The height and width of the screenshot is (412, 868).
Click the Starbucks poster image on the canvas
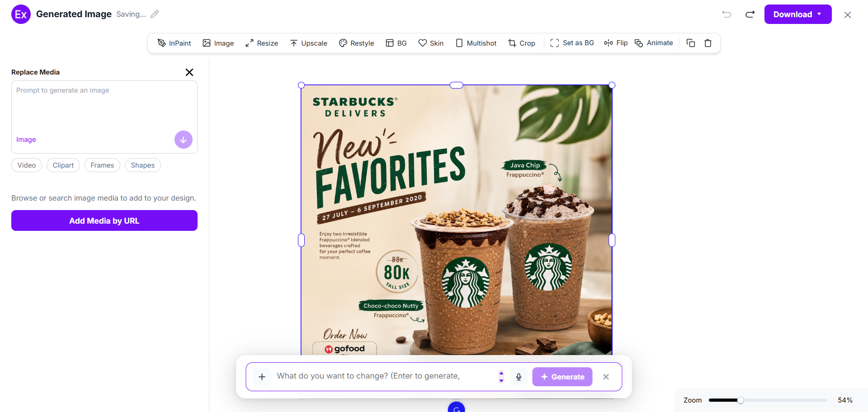[x=457, y=220]
